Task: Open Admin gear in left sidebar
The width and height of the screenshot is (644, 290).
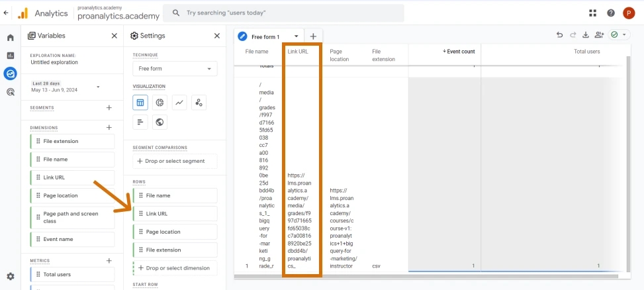Action: (x=11, y=277)
